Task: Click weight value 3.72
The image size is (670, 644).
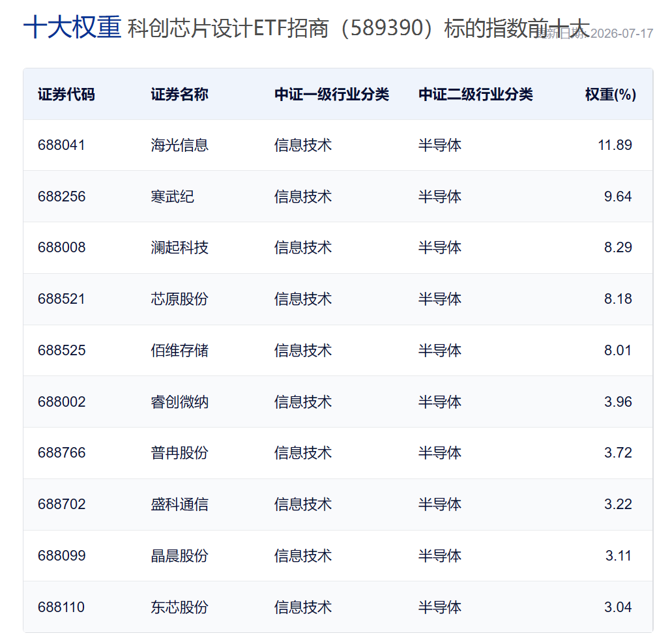Action: pyautogui.click(x=618, y=452)
